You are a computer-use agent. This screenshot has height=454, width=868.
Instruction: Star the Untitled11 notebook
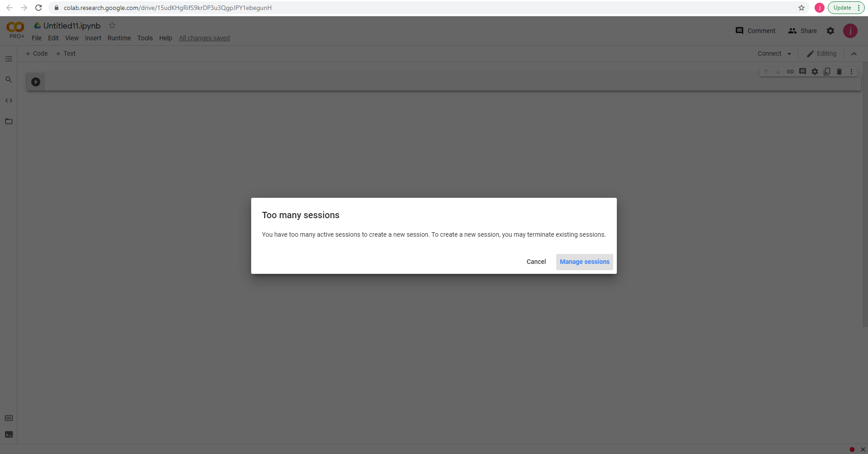112,25
